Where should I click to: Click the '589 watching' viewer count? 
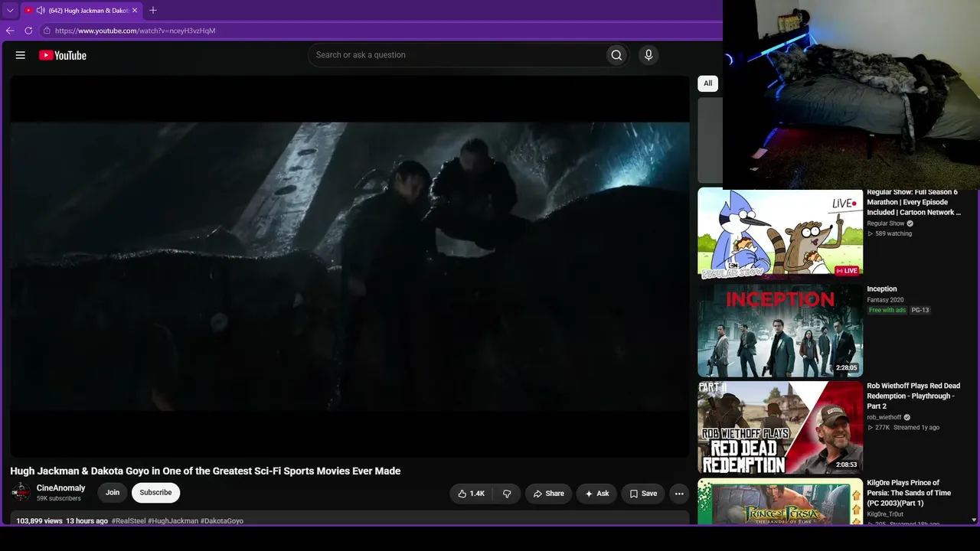[x=893, y=233]
